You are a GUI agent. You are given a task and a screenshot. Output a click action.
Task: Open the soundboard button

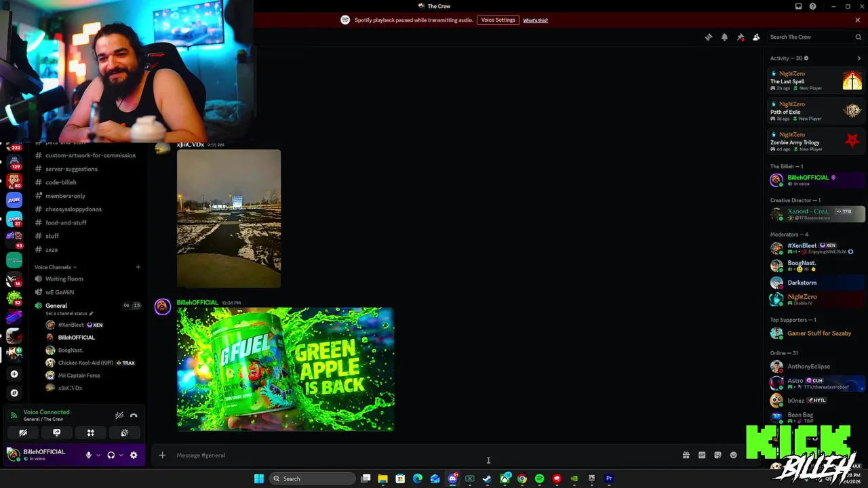pyautogui.click(x=125, y=432)
